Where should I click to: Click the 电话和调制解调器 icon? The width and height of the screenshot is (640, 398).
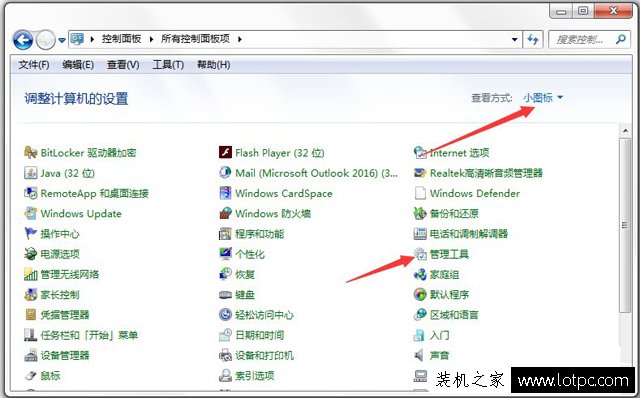pyautogui.click(x=420, y=233)
